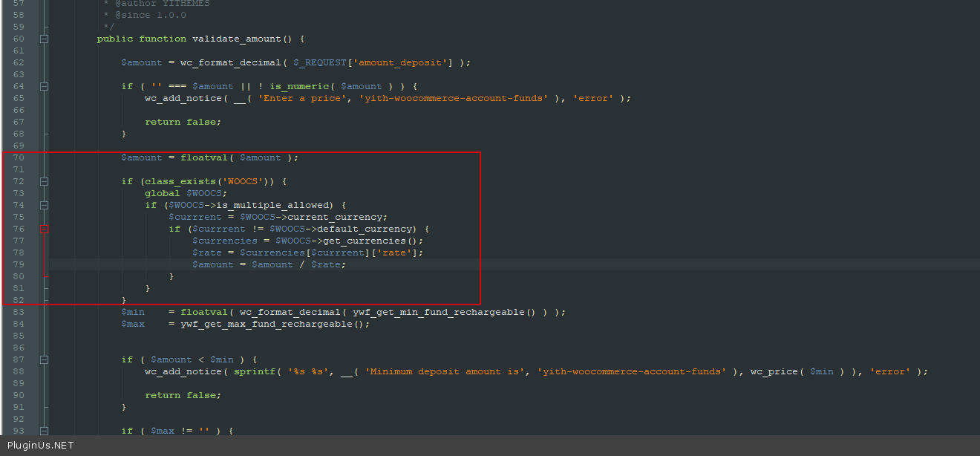Click the default_currency property on line 76
The image size is (980, 456).
367,229
